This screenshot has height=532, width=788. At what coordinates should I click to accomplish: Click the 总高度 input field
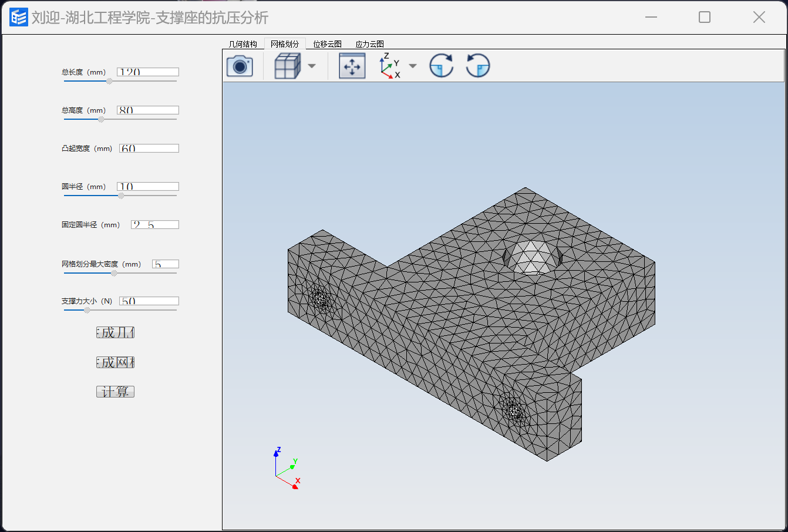(148, 110)
